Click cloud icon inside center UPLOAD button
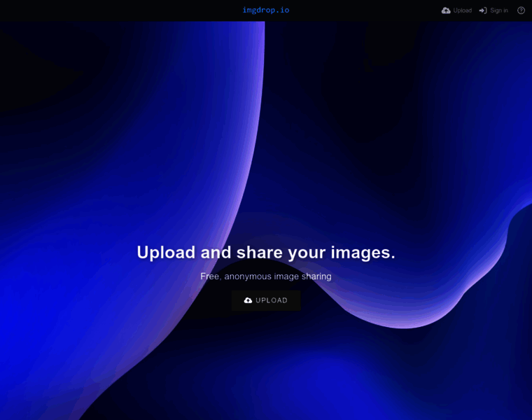Screen dimensions: 532x420 [x=248, y=300]
